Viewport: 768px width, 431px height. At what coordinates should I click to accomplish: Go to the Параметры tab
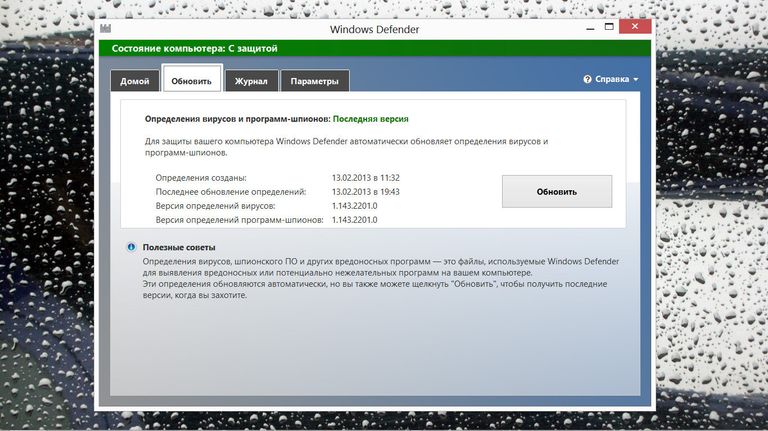(x=314, y=81)
